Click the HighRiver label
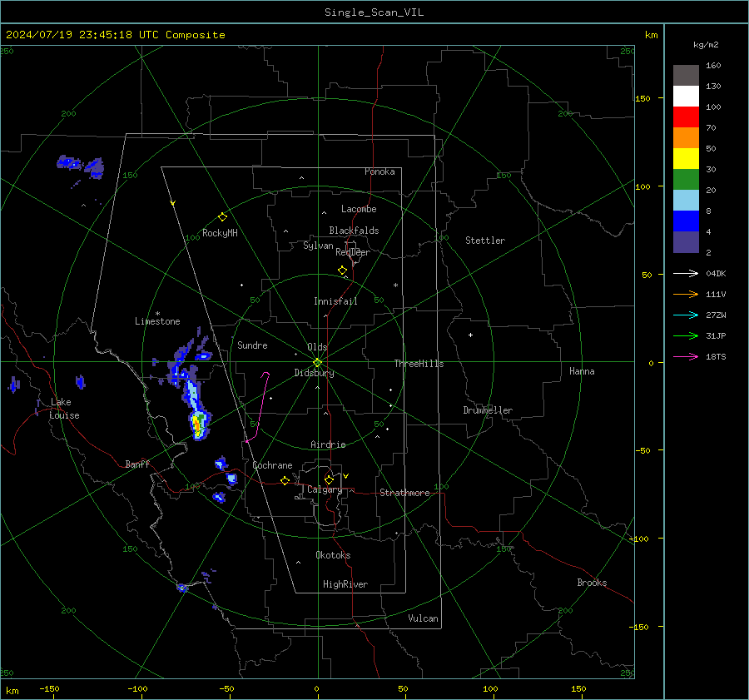 [345, 584]
